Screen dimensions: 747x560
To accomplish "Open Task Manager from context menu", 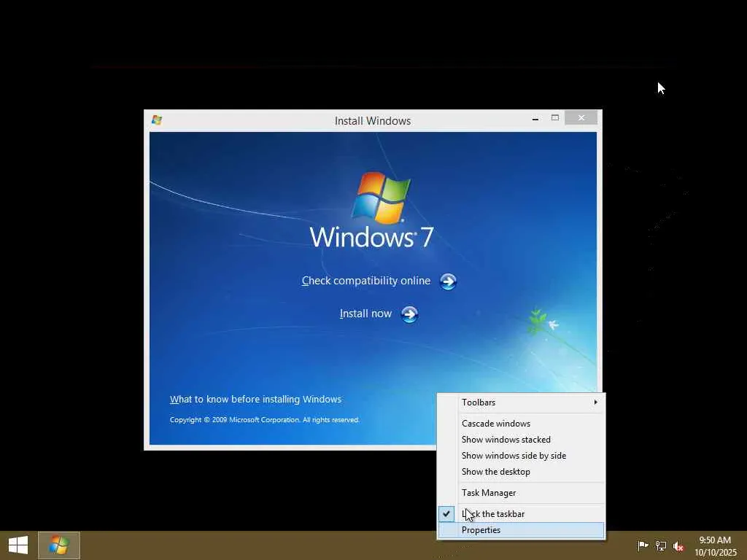I will pos(521,493).
